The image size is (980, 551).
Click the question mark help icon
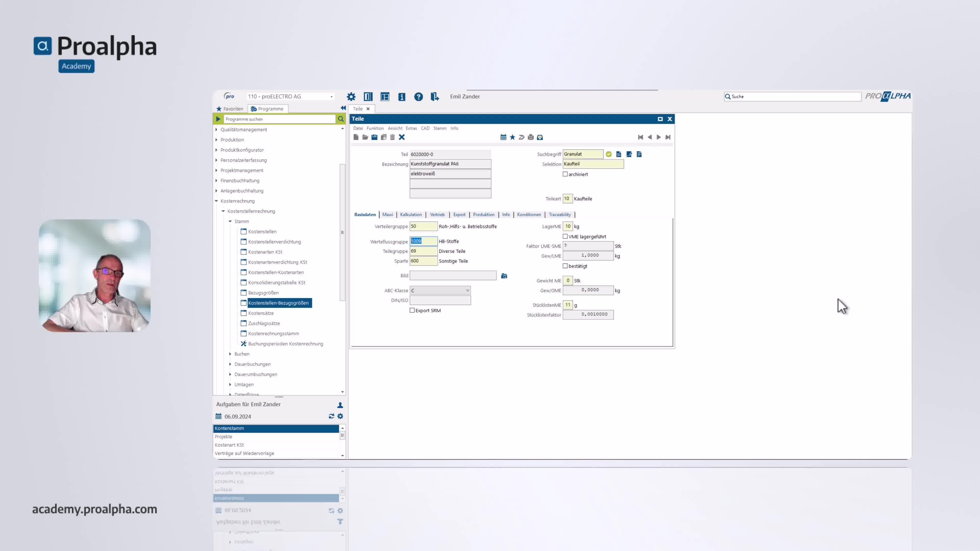tap(419, 97)
